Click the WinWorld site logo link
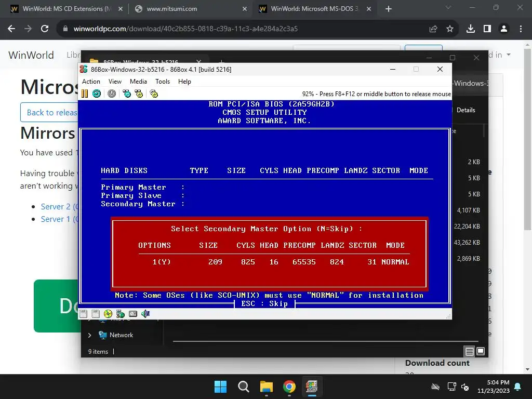532x399 pixels. pos(31,55)
